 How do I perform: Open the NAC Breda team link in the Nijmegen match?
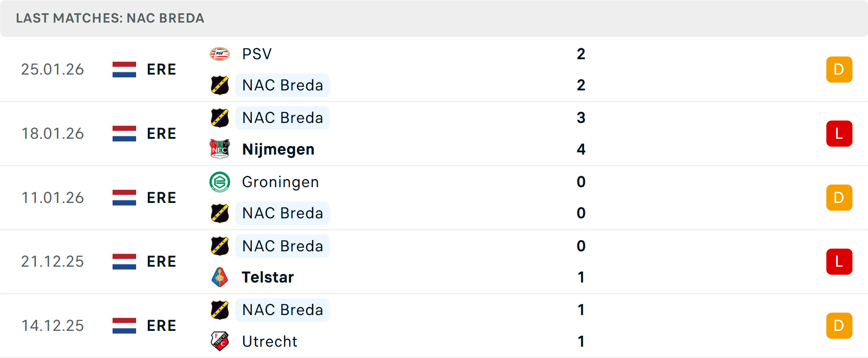(x=282, y=118)
